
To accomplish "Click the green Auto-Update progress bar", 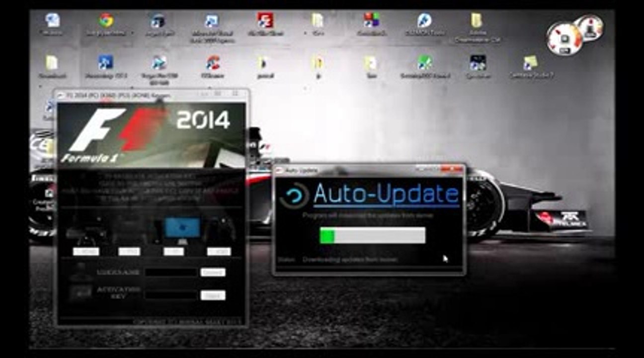I will tap(373, 235).
